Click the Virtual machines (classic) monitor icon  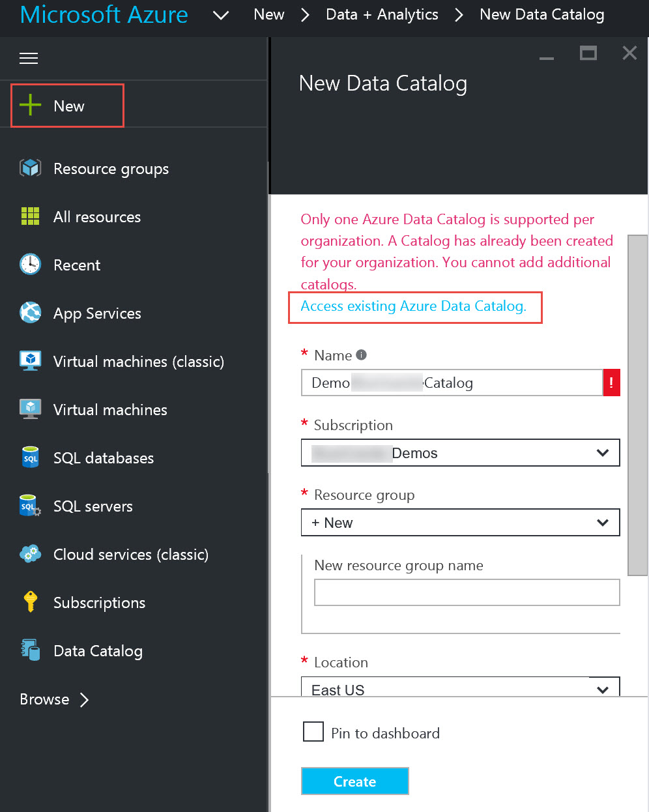(30, 361)
